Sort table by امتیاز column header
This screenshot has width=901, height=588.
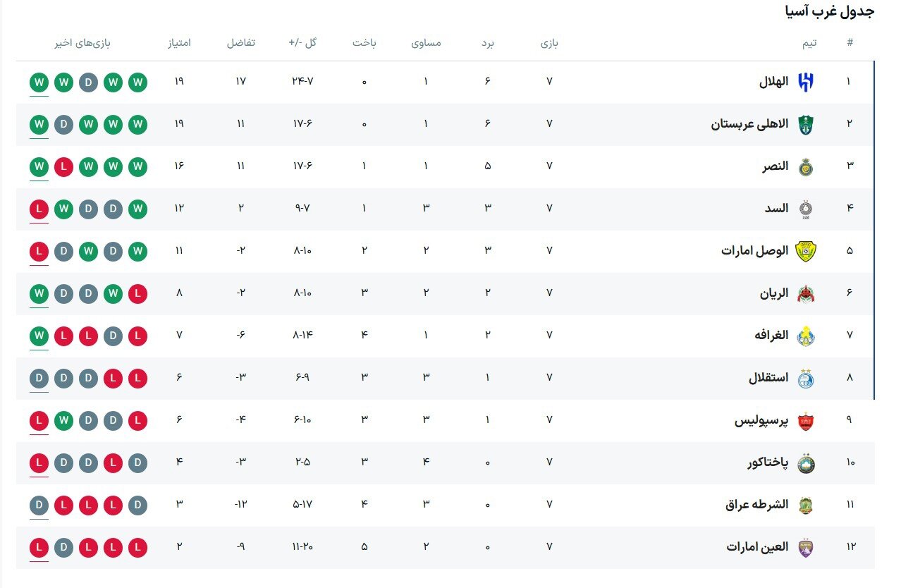[179, 42]
